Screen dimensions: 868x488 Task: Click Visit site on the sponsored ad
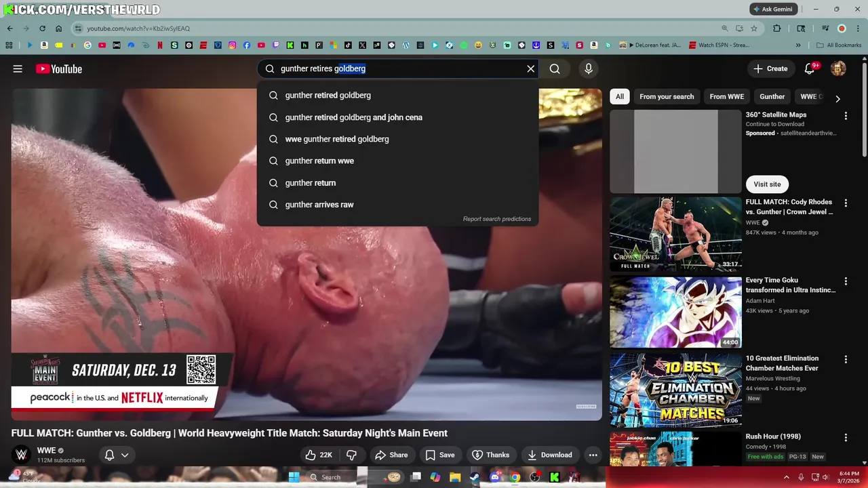click(767, 184)
